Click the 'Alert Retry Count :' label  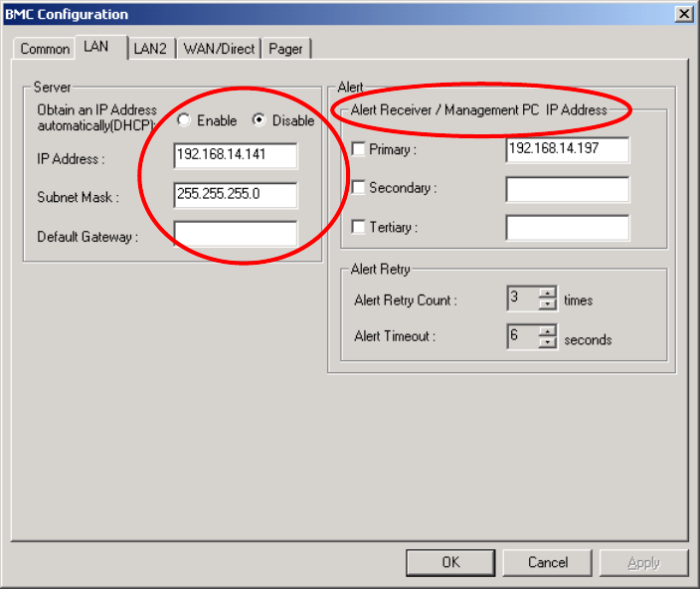coord(406,300)
